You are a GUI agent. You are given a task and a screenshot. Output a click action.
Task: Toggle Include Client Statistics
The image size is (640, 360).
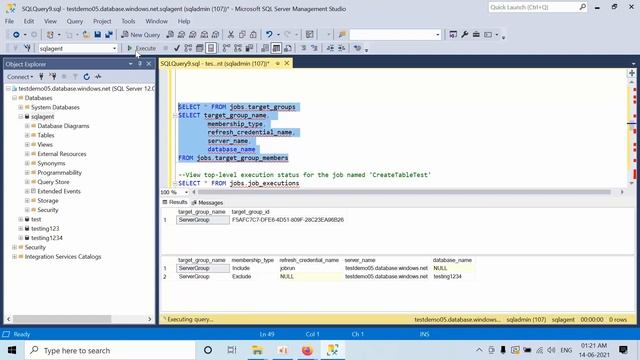pos(249,48)
